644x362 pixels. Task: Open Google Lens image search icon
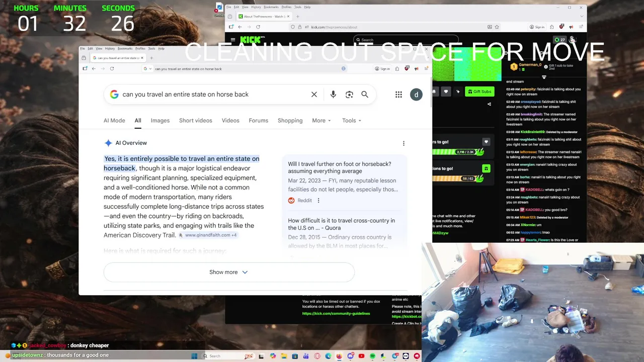(x=349, y=95)
